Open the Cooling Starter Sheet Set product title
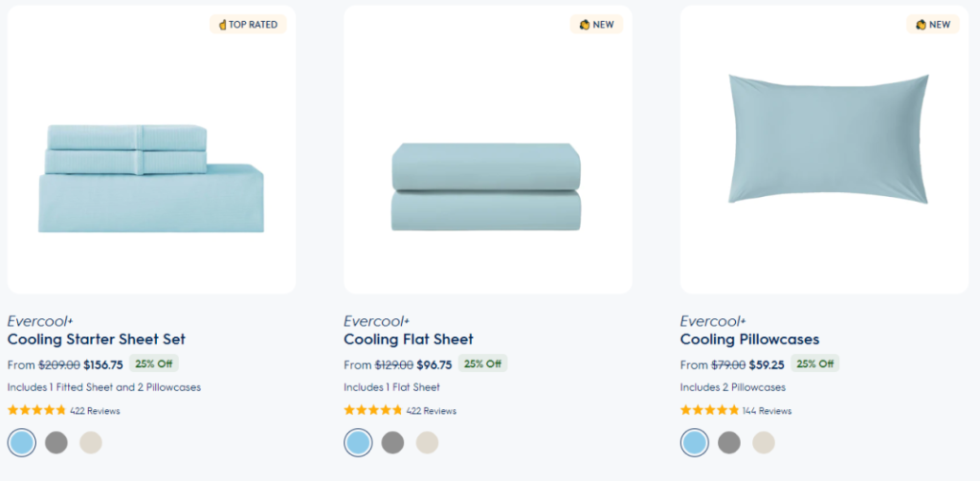This screenshot has height=481, width=980. click(97, 339)
